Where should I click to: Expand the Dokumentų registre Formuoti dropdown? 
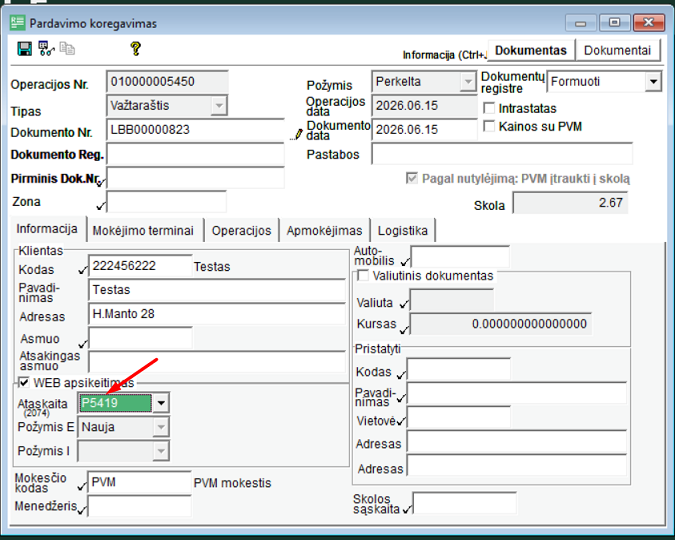click(x=653, y=81)
